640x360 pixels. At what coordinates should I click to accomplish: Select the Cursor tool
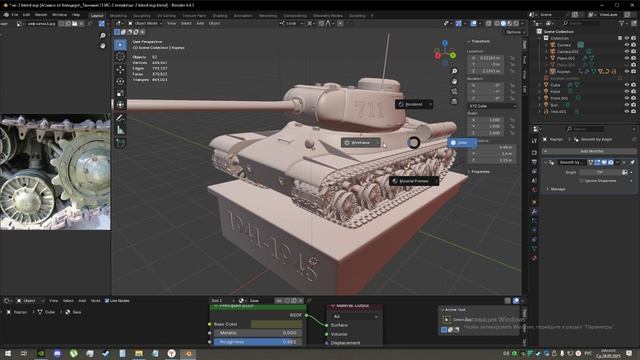pos(120,57)
